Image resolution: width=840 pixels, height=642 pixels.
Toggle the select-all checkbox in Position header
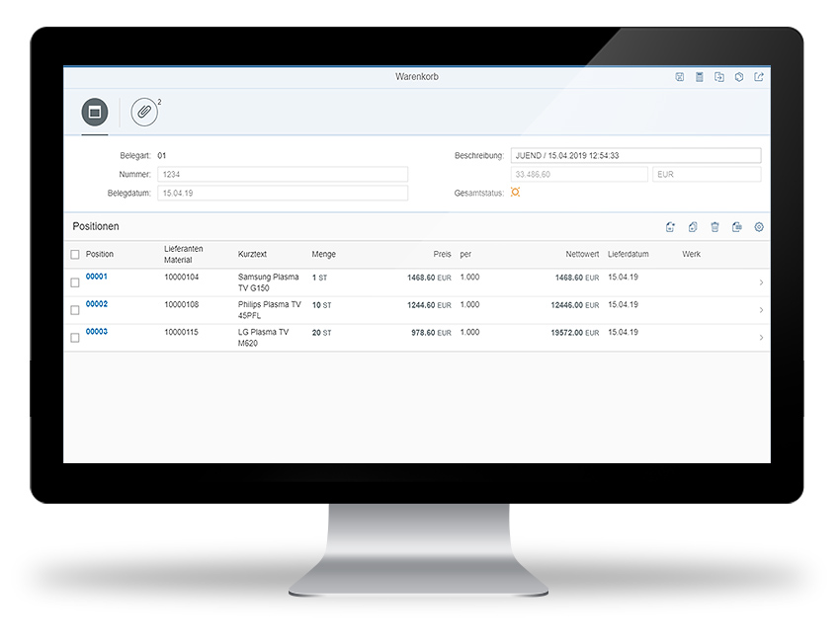pyautogui.click(x=75, y=255)
